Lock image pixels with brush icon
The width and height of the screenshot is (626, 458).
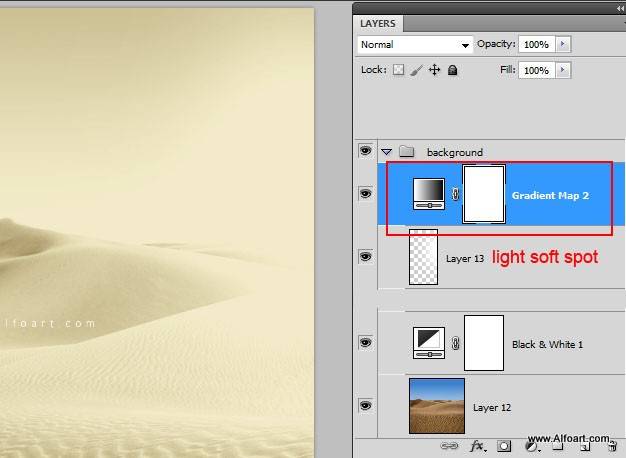coord(417,71)
